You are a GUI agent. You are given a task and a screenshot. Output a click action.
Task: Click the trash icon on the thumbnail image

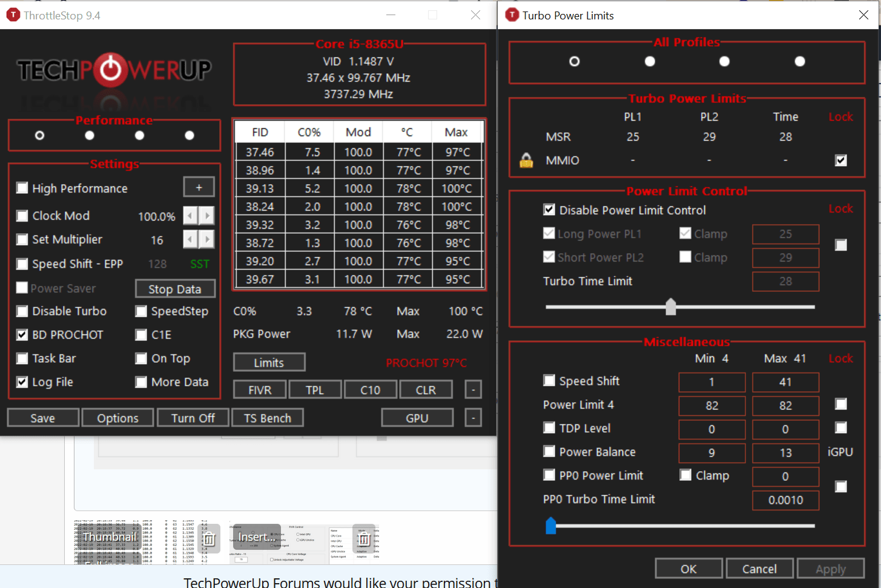[209, 538]
